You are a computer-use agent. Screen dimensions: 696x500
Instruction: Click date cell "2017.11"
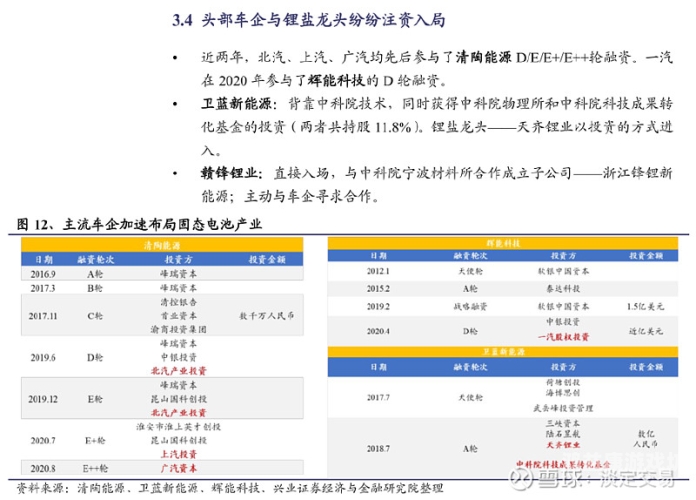(43, 316)
